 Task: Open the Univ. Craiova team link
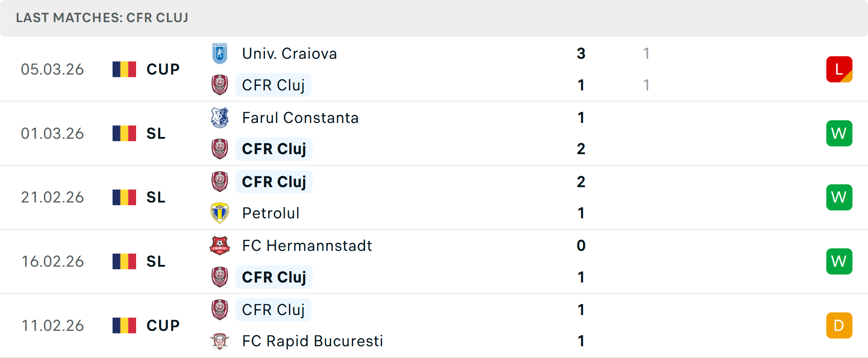(289, 53)
